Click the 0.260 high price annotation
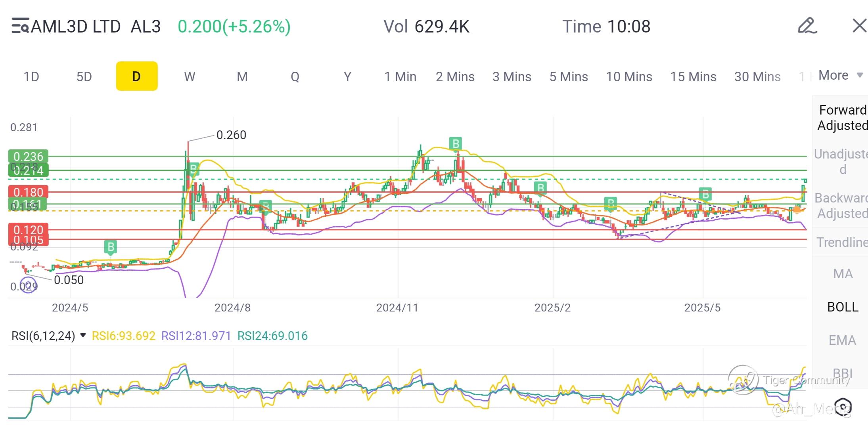This screenshot has height=428, width=868. 231,135
